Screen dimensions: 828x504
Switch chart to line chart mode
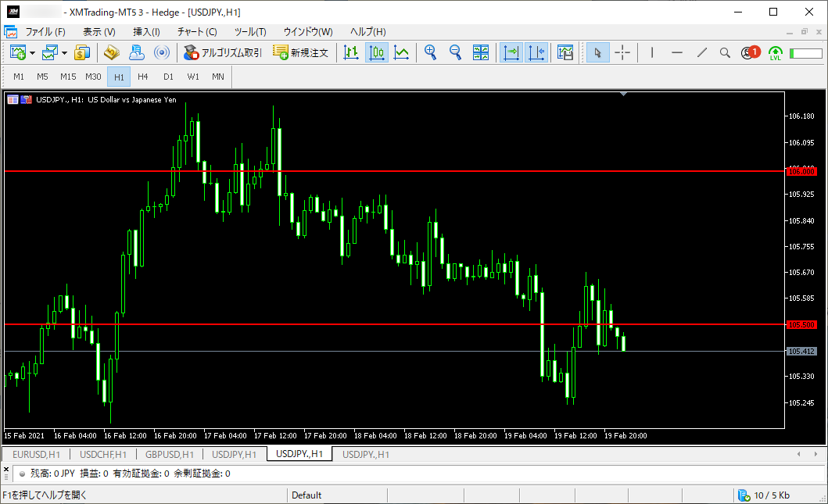(401, 52)
